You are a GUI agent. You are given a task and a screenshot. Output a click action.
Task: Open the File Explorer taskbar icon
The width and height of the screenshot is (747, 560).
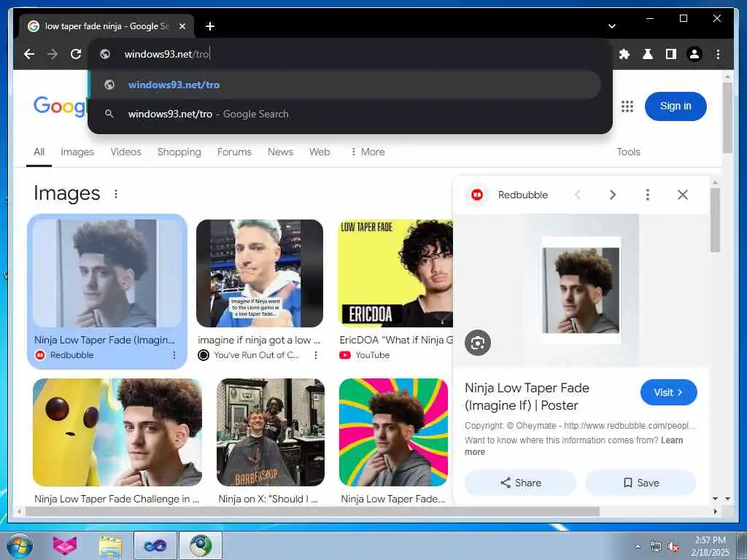pyautogui.click(x=111, y=545)
